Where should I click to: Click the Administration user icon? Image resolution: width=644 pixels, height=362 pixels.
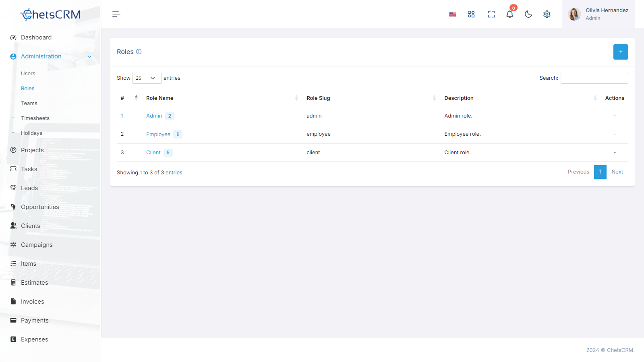(x=13, y=56)
